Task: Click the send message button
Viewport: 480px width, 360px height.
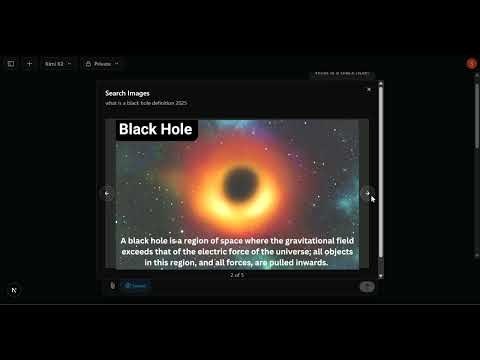Action: pyautogui.click(x=367, y=286)
